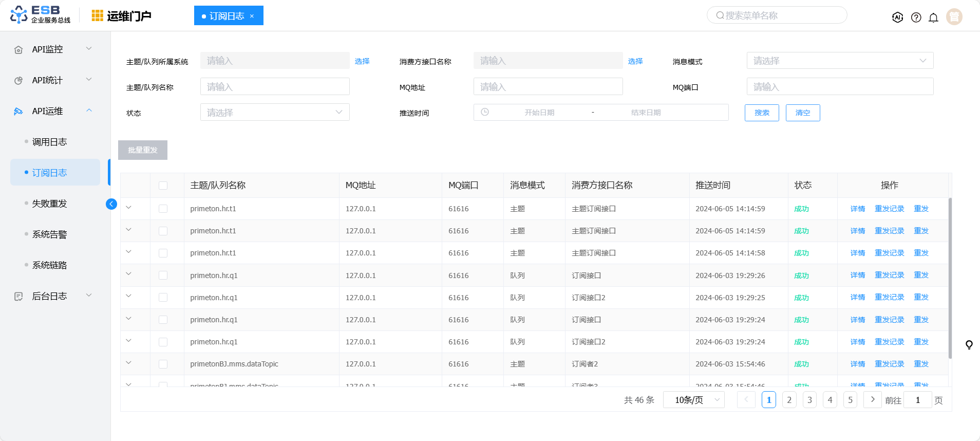Close the 订阅日志 tab
980x441 pixels.
pyautogui.click(x=252, y=16)
